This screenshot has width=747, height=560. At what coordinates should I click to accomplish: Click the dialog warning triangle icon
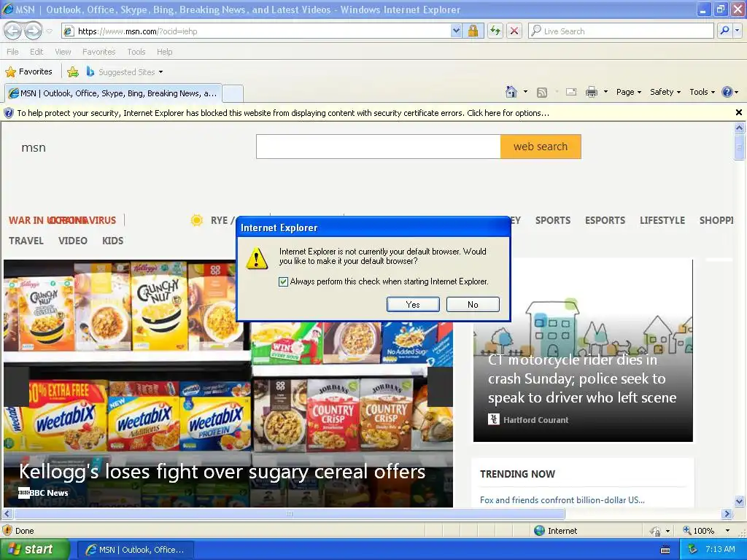[257, 257]
